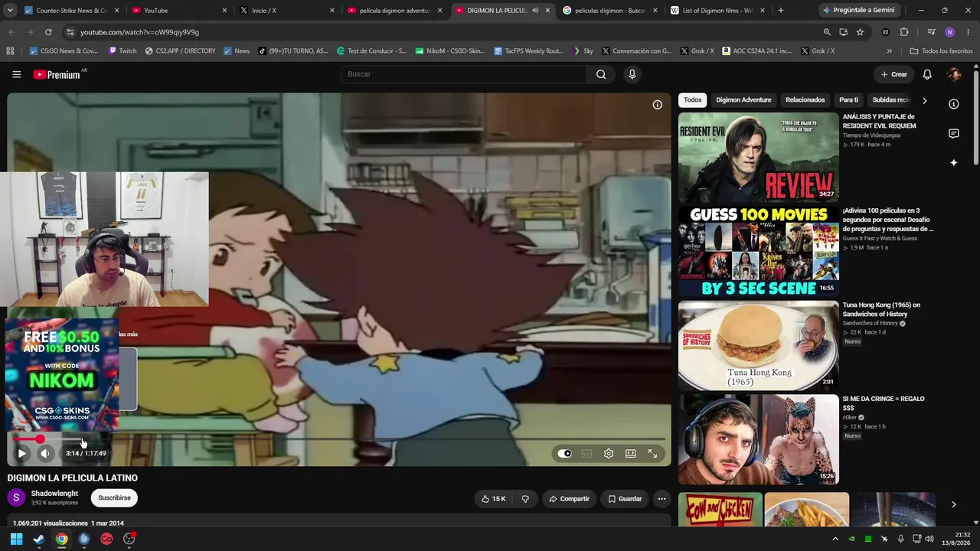Click the YouTube search magnifier button
Image resolution: width=980 pixels, height=551 pixels.
601,74
